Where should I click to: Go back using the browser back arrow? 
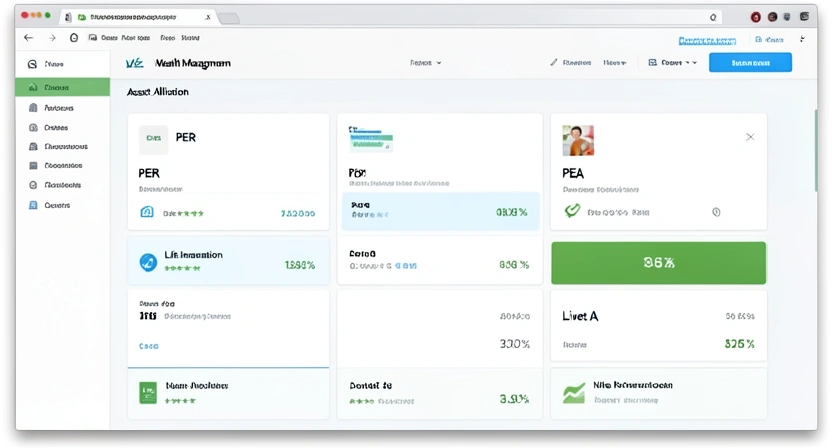click(x=29, y=38)
